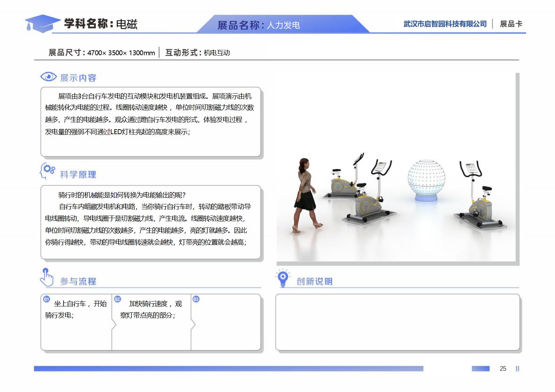Click the 创新说明 heading
555x392 pixels.
[x=314, y=282]
